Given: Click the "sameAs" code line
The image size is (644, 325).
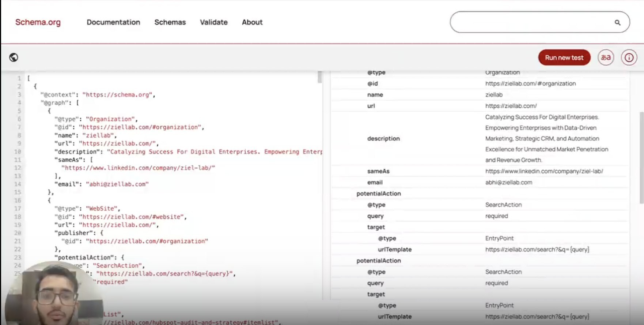Looking at the screenshot, I should click(74, 160).
